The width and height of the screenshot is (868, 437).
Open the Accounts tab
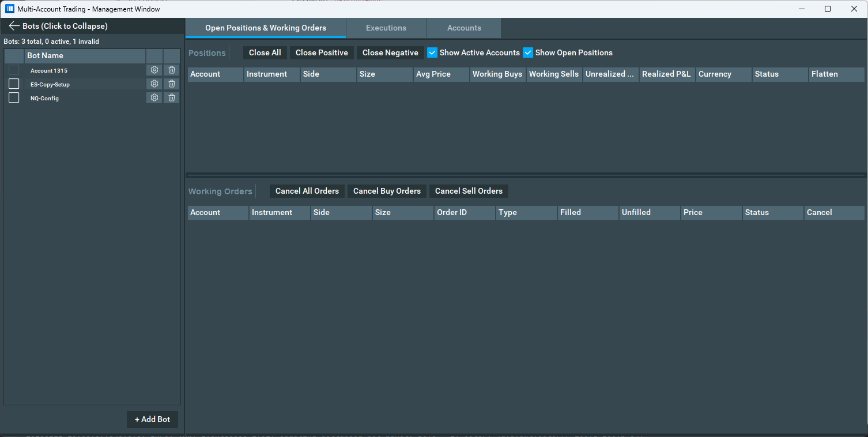point(464,28)
